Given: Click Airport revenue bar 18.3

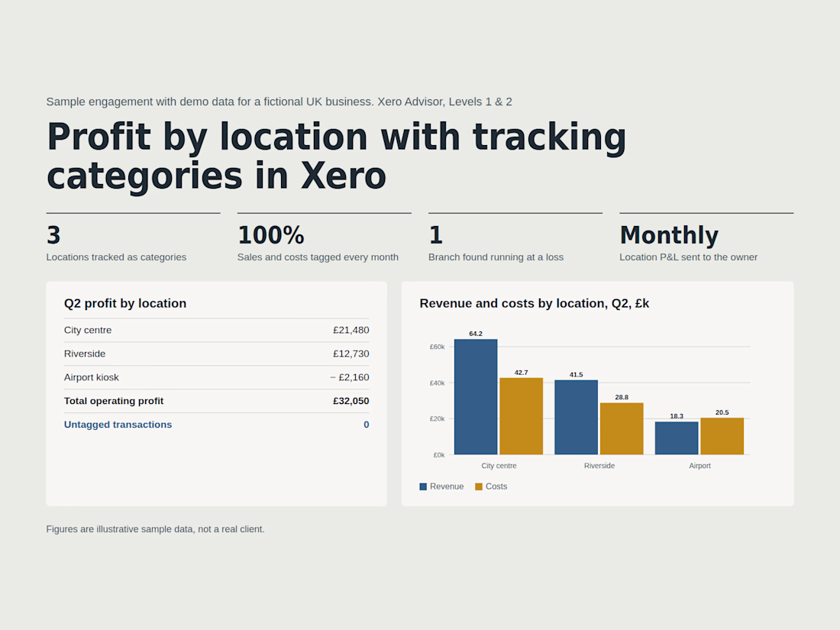Looking at the screenshot, I should (x=677, y=438).
